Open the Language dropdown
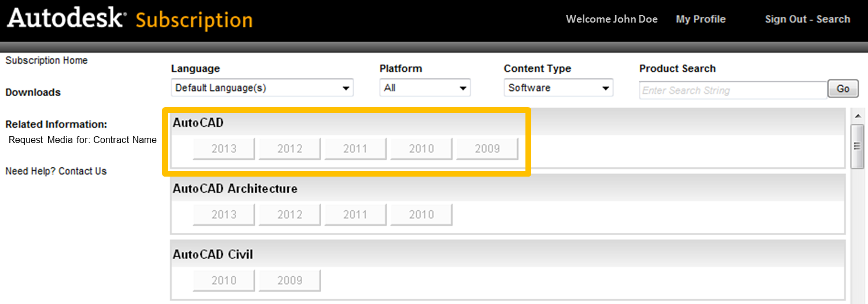868x304 pixels. pos(262,88)
